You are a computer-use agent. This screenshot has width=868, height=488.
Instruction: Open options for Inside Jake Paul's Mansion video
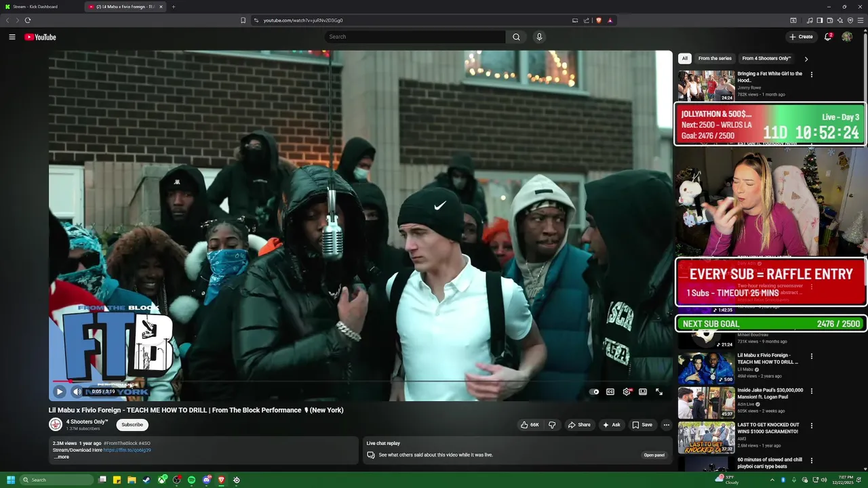pyautogui.click(x=811, y=391)
